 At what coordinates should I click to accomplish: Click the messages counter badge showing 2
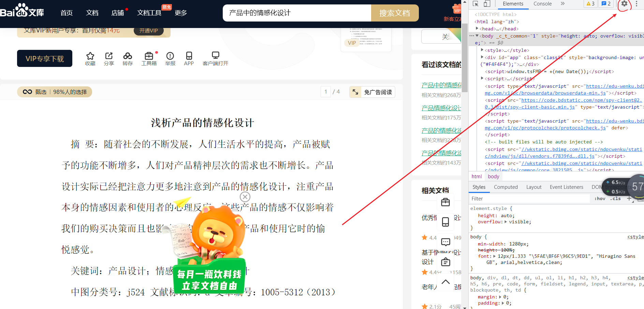[x=606, y=4]
